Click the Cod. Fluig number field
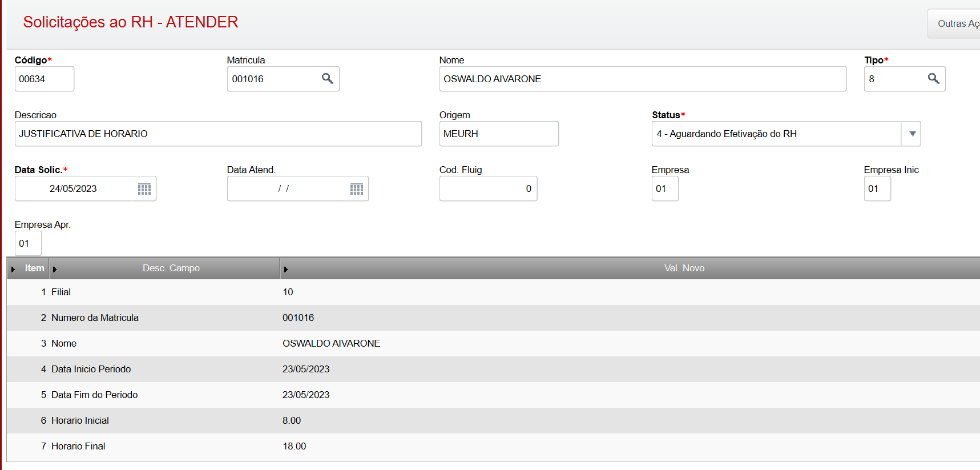Viewport: 980px width, 470px height. tap(487, 189)
